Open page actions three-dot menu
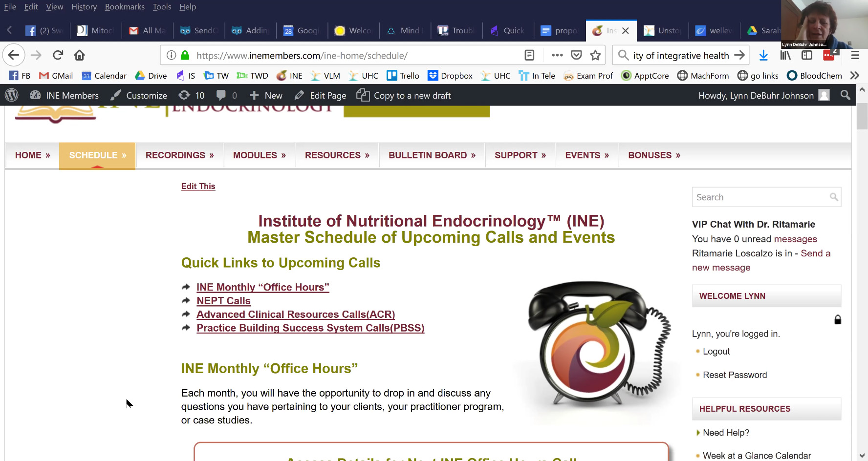 click(x=557, y=55)
